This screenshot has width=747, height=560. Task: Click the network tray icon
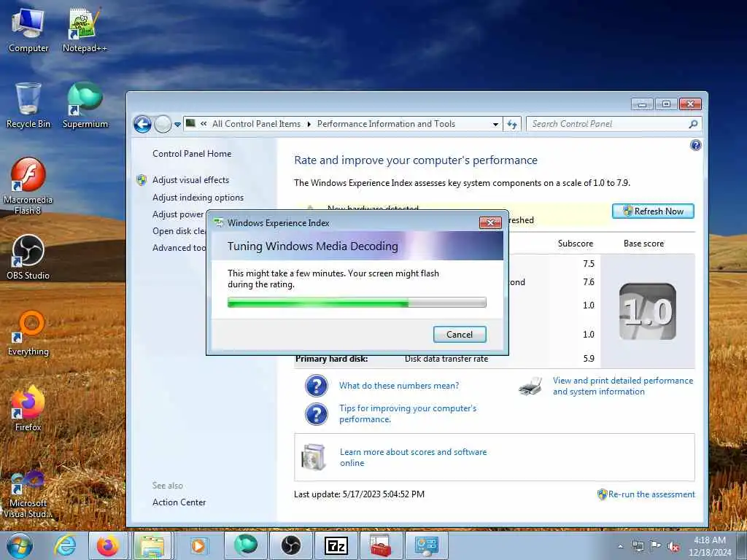(x=638, y=547)
